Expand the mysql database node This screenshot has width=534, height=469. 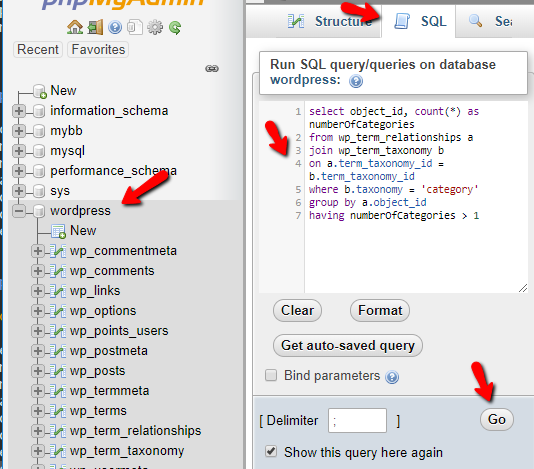pos(19,151)
